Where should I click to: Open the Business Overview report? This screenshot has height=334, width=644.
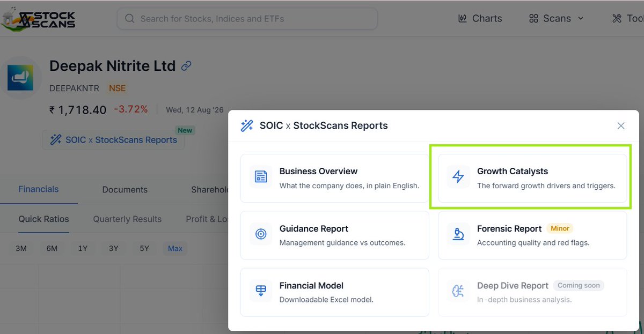coord(335,179)
